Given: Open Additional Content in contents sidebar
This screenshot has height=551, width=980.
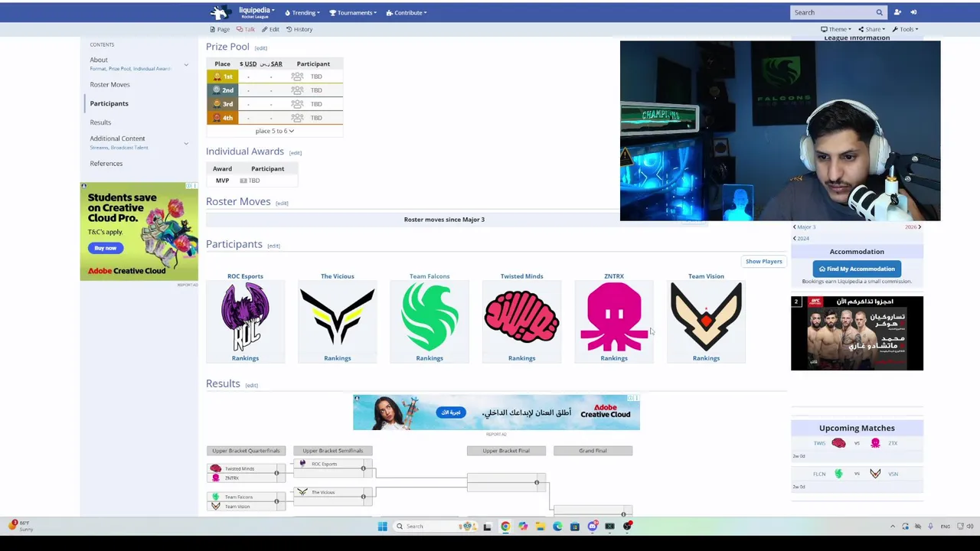Looking at the screenshot, I should click(117, 139).
